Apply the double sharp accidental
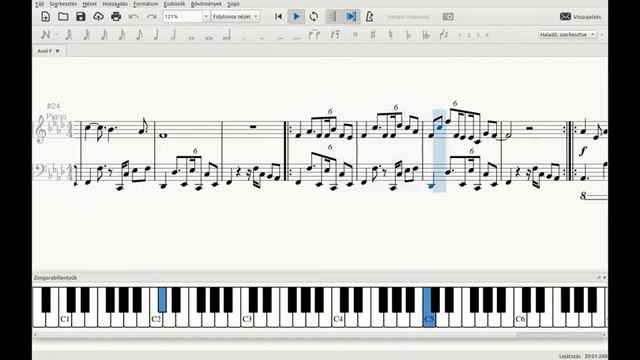The image size is (640, 360). [355, 35]
